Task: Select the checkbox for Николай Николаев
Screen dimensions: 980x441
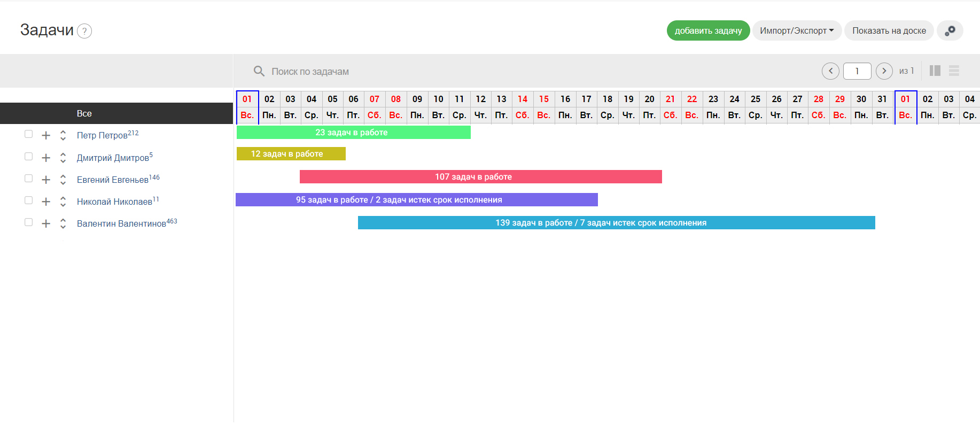Action: pos(29,200)
